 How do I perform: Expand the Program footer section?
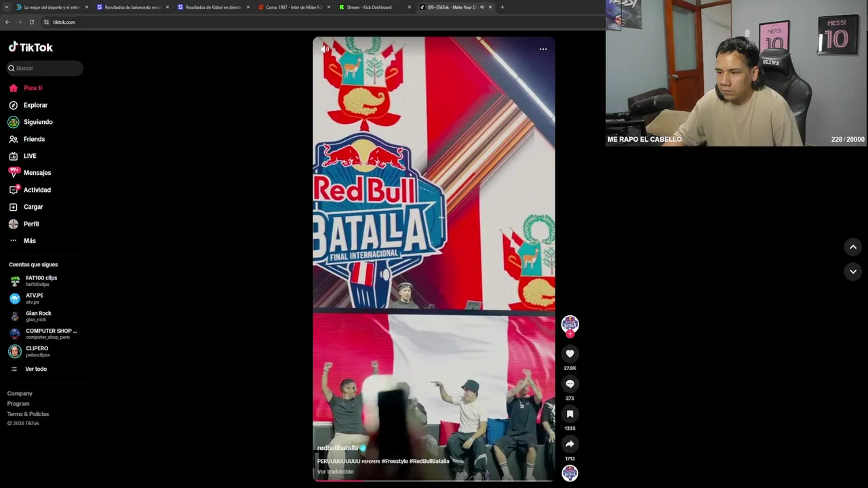click(18, 403)
